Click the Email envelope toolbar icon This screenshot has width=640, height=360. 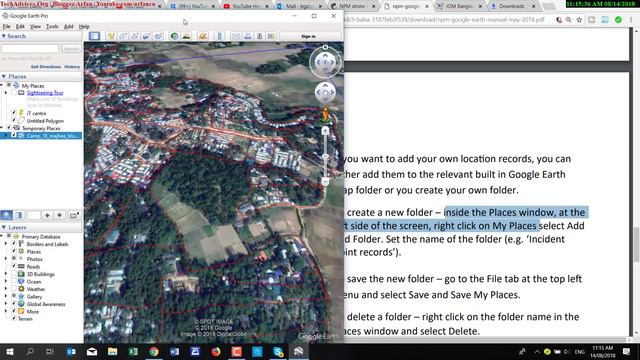point(236,36)
